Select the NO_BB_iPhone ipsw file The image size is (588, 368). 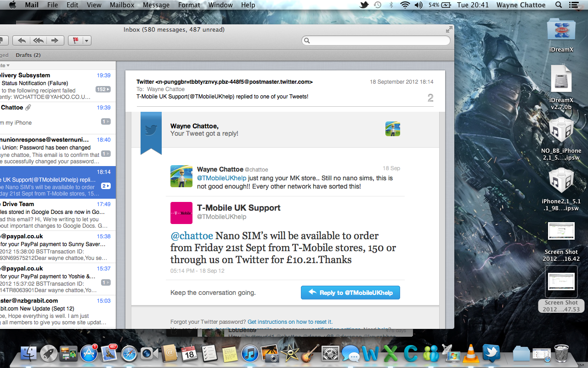tap(561, 139)
